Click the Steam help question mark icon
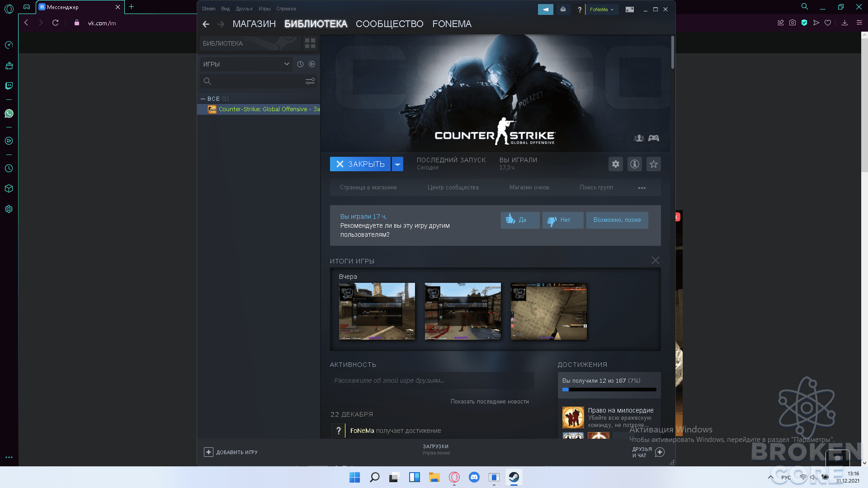The height and width of the screenshot is (488, 868). point(579,9)
